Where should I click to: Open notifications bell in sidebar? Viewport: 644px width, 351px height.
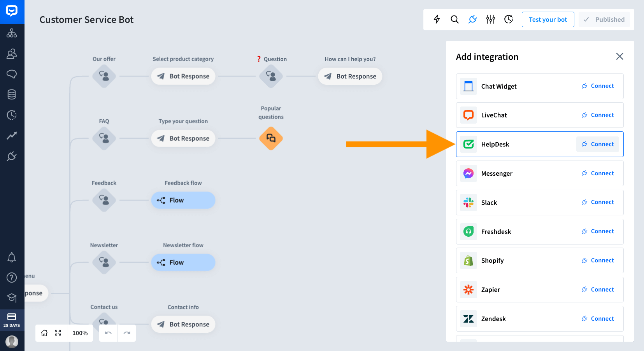pyautogui.click(x=12, y=257)
